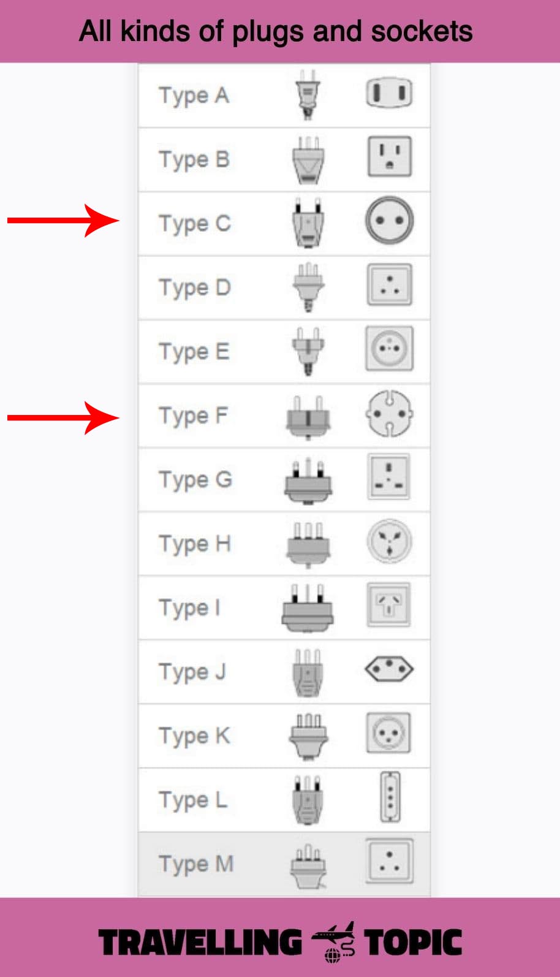Click the Type L vertical socket icon
560x977 pixels.
click(x=390, y=797)
